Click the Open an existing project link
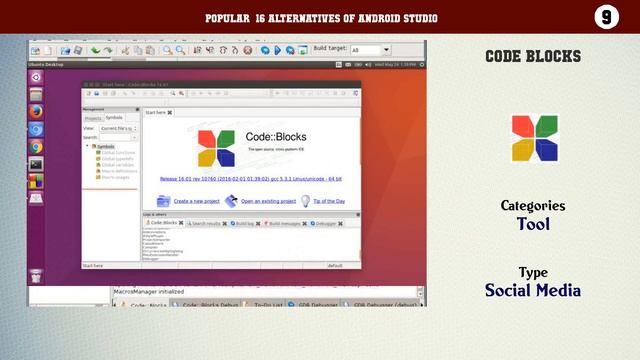Viewport: 640px width, 360px height. [269, 201]
